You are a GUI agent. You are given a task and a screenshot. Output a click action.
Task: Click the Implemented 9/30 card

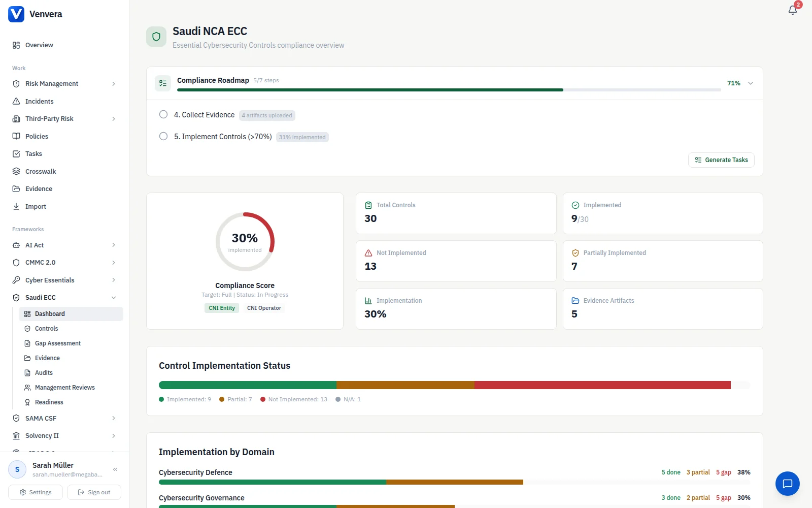(663, 213)
